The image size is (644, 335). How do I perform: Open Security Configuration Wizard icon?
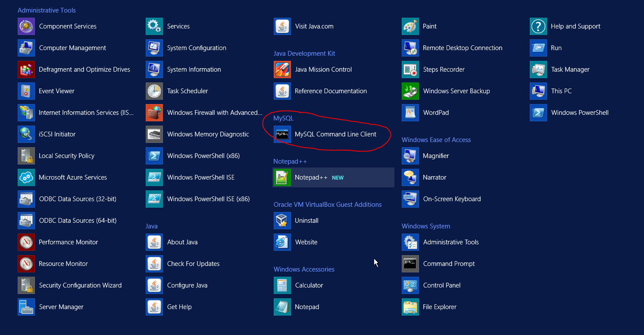26,285
